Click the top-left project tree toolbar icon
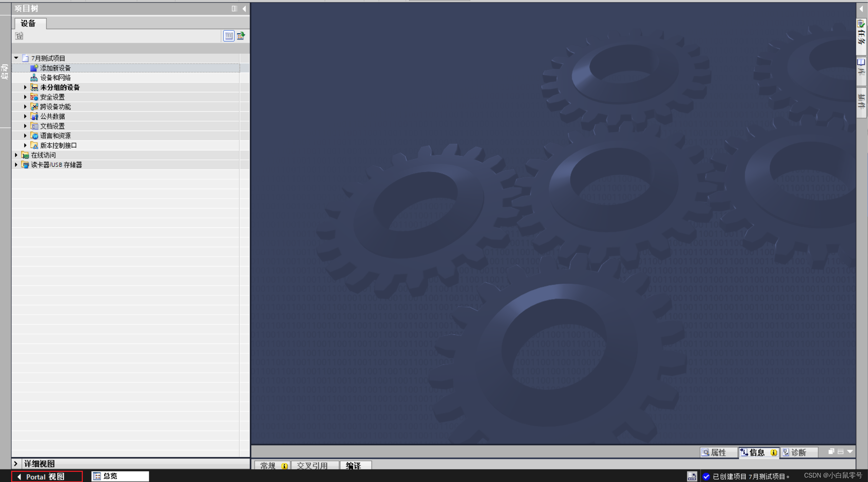The height and width of the screenshot is (482, 868). (x=19, y=36)
